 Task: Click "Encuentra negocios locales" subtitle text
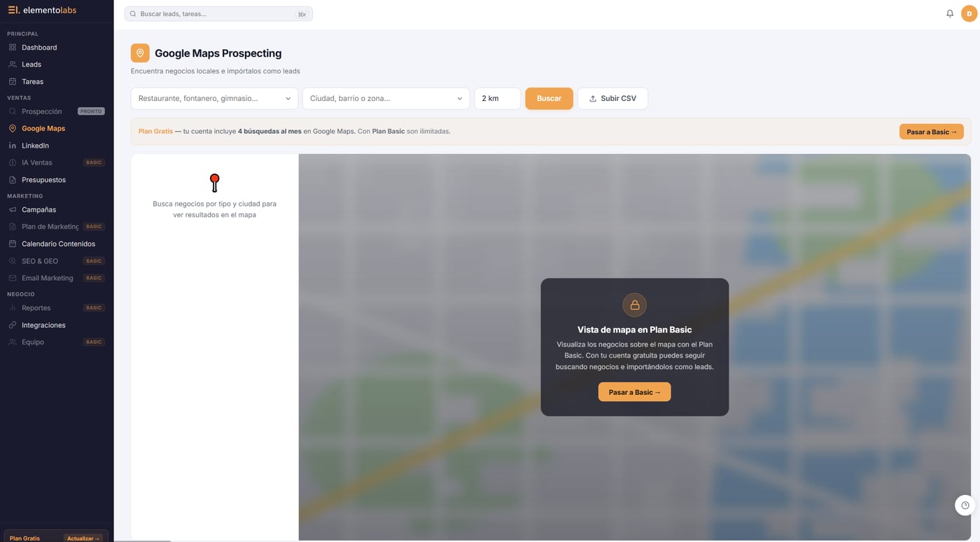[x=216, y=71]
